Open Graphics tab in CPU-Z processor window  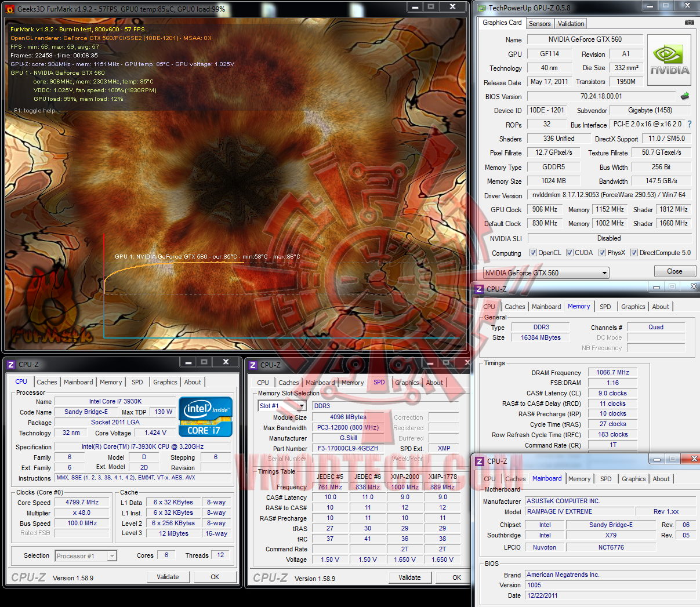[x=165, y=382]
